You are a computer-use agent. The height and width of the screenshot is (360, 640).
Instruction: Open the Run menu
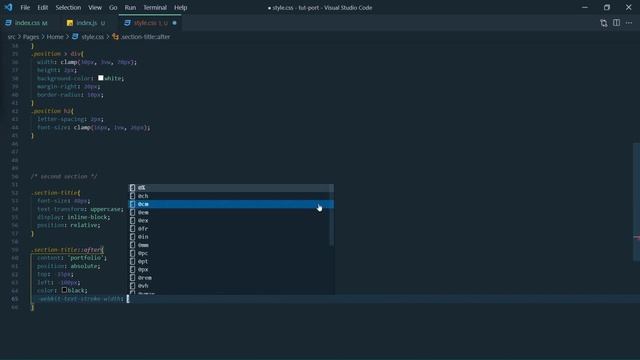pos(130,7)
